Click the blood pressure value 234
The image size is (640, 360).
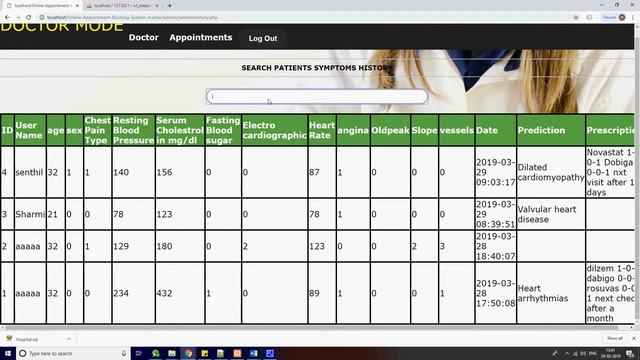[x=133, y=293]
